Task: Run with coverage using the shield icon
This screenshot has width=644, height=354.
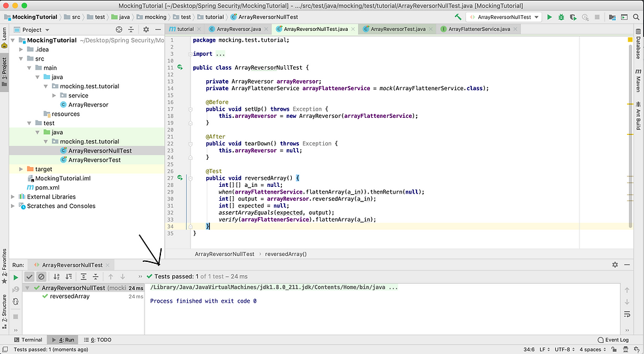Action: pyautogui.click(x=573, y=17)
